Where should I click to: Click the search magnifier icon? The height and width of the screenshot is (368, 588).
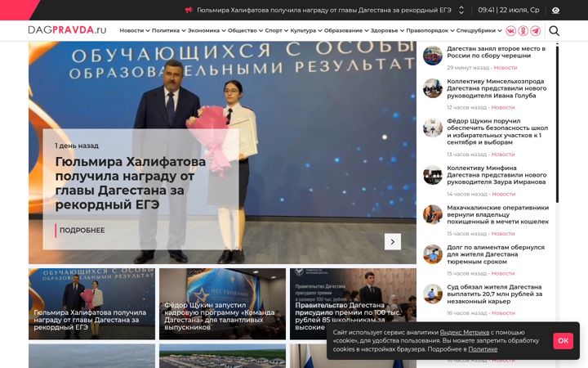(554, 31)
